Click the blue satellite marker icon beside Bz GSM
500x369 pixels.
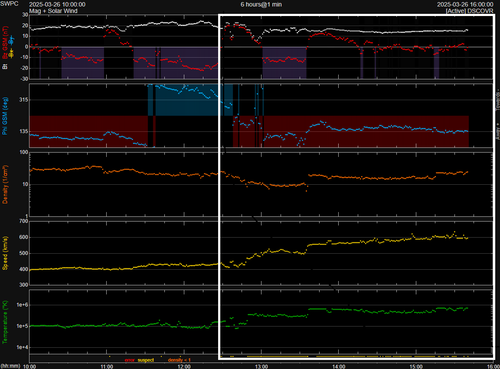[x=12, y=41]
